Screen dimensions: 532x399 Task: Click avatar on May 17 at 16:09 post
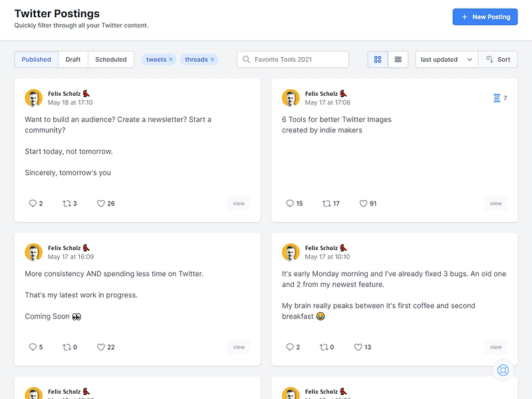[x=34, y=253]
